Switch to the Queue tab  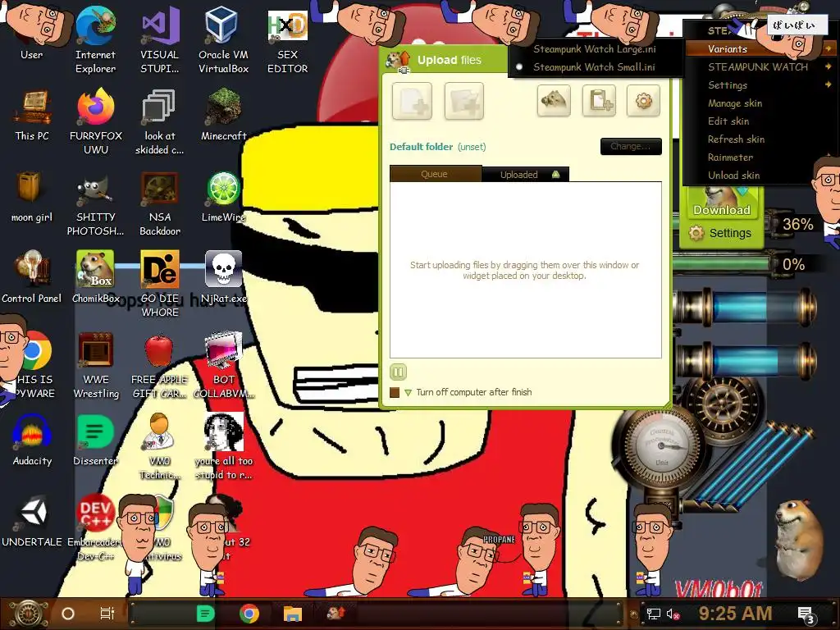click(x=435, y=174)
